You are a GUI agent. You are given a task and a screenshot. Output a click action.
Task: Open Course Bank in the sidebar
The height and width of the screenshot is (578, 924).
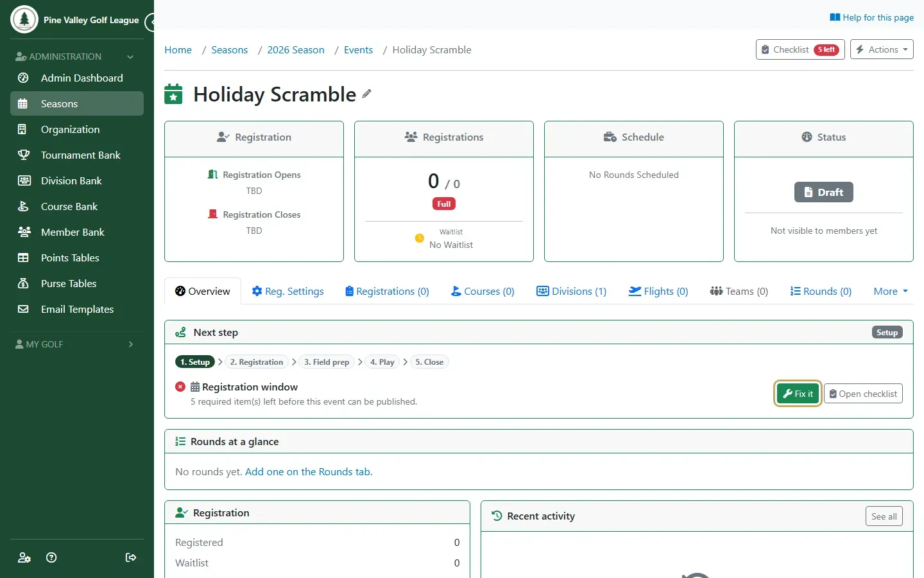click(77, 206)
